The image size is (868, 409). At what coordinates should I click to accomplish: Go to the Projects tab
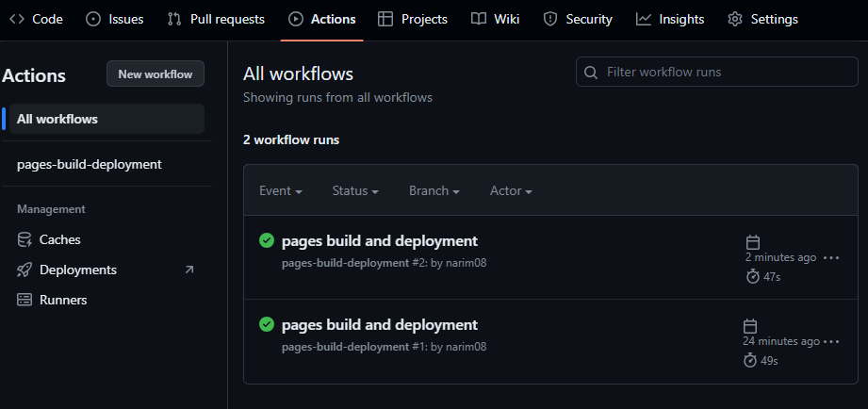413,20
